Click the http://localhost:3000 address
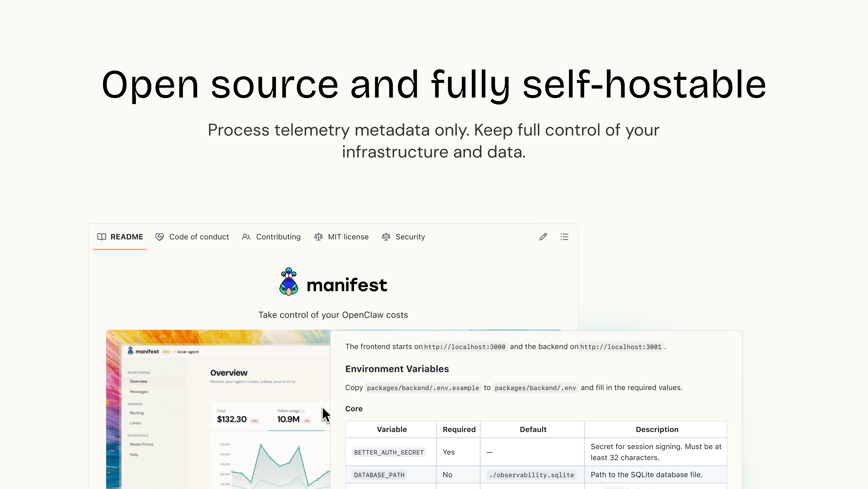 point(464,347)
